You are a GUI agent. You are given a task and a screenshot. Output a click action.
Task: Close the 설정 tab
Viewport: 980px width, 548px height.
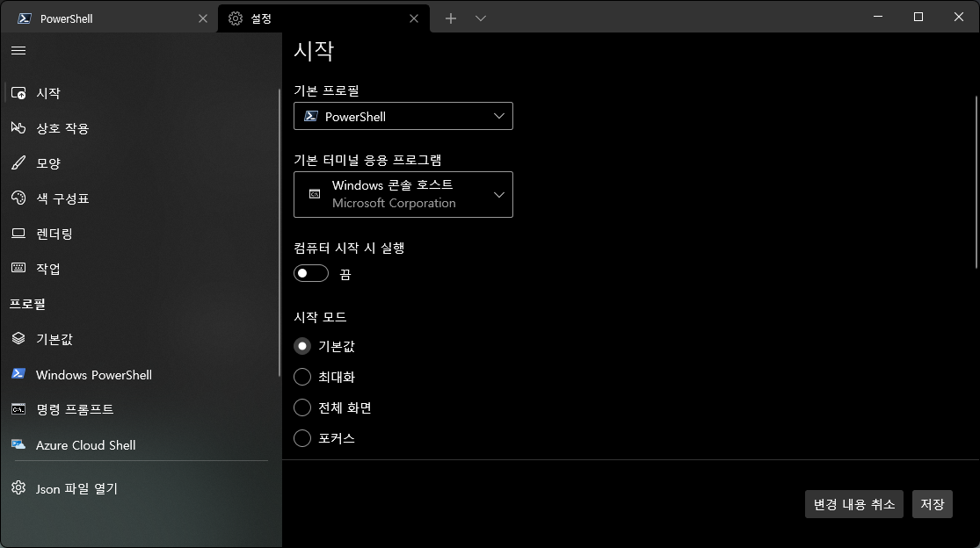pyautogui.click(x=414, y=18)
